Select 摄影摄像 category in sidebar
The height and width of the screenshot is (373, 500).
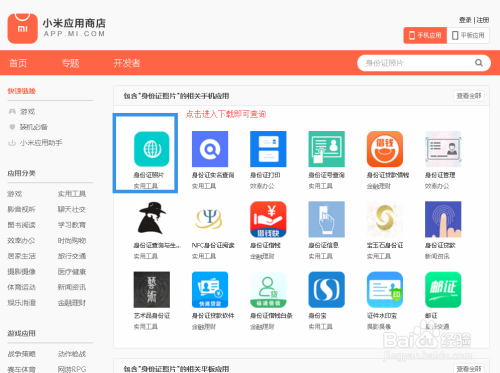[21, 272]
